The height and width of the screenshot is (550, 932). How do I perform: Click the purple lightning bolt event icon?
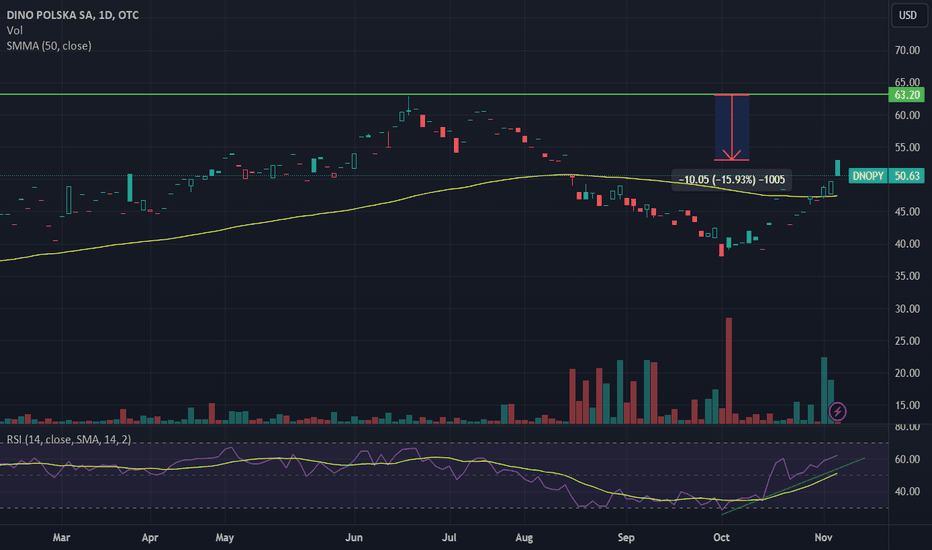[837, 411]
